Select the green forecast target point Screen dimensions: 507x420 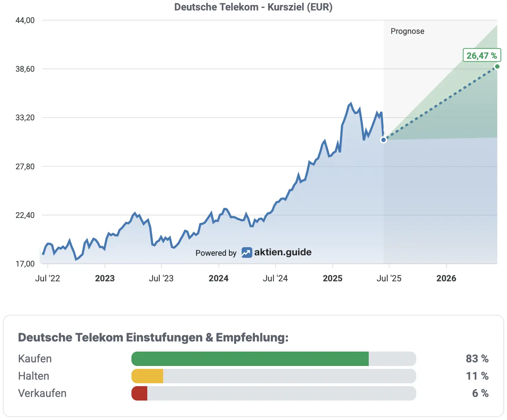tap(497, 66)
